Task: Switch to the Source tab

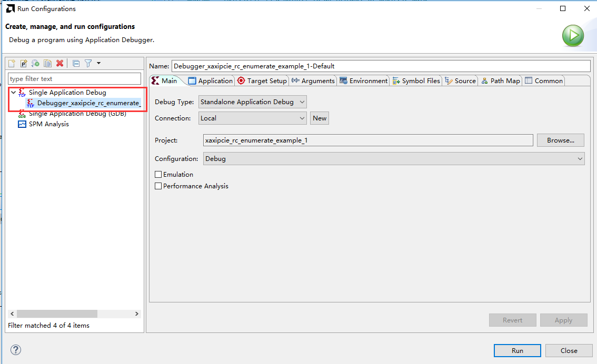Action: pyautogui.click(x=460, y=80)
